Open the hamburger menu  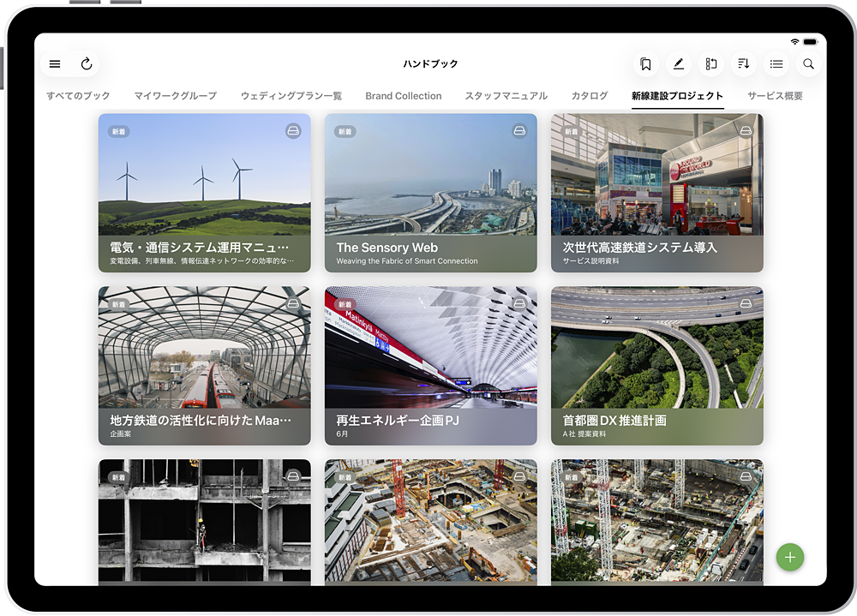coord(55,64)
